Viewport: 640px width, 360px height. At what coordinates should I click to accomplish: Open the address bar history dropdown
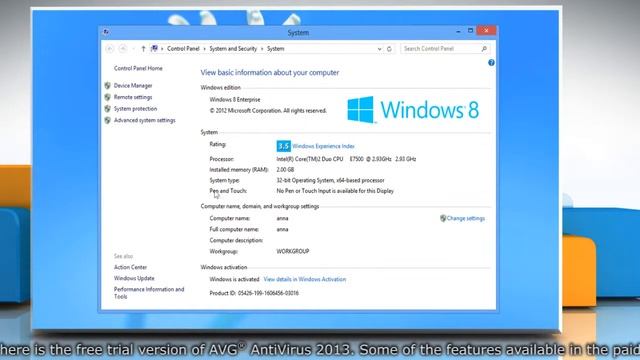[x=379, y=49]
